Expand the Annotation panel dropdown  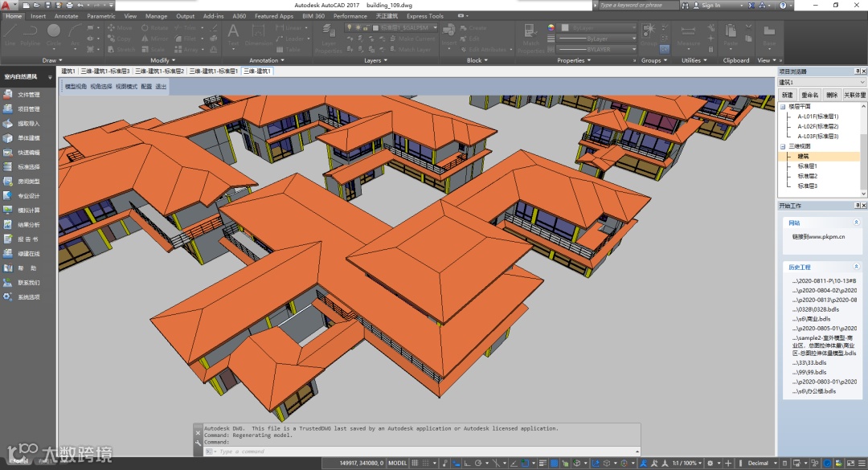(267, 60)
